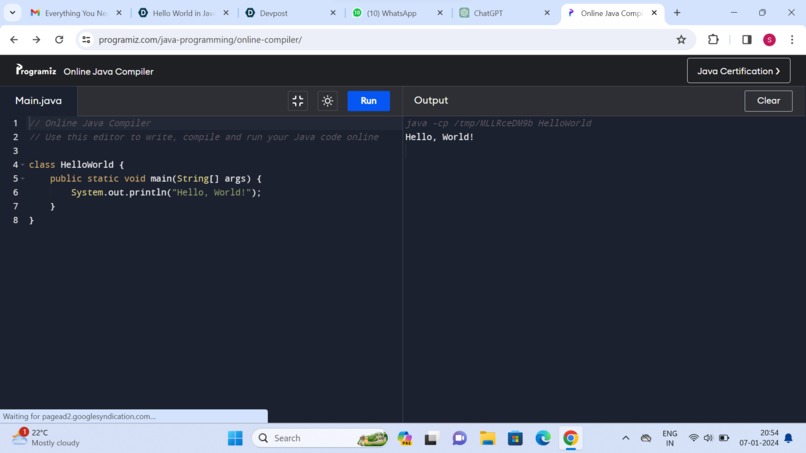This screenshot has height=453, width=806.
Task: Switch to light theme with sun icon
Action: tap(327, 101)
